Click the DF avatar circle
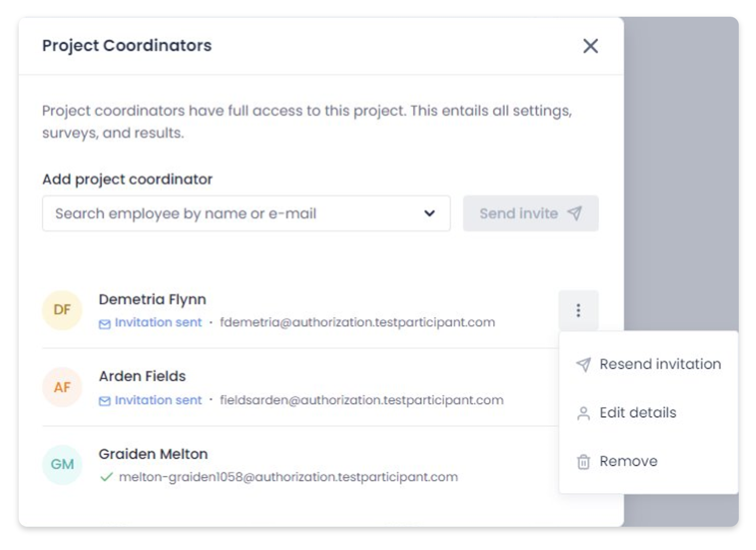The height and width of the screenshot is (550, 756). [62, 310]
